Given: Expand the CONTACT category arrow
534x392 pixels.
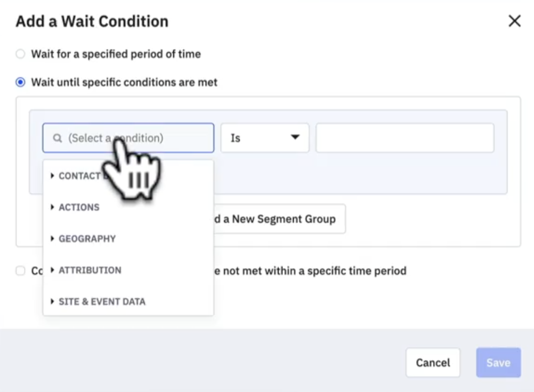Looking at the screenshot, I should coord(52,176).
